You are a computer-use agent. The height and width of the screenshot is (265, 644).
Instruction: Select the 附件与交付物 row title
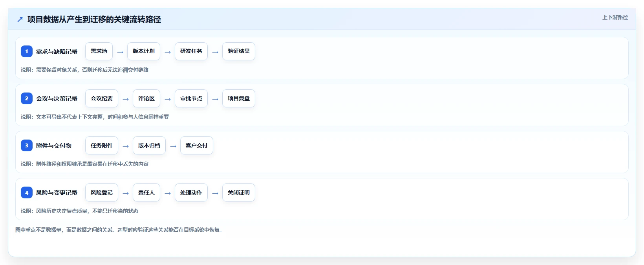tap(54, 145)
